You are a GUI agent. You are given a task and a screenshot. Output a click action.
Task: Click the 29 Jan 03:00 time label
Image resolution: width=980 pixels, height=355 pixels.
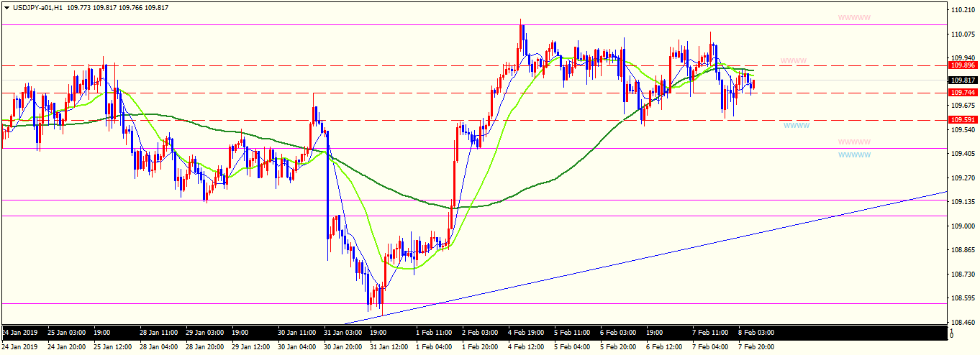coord(205,333)
